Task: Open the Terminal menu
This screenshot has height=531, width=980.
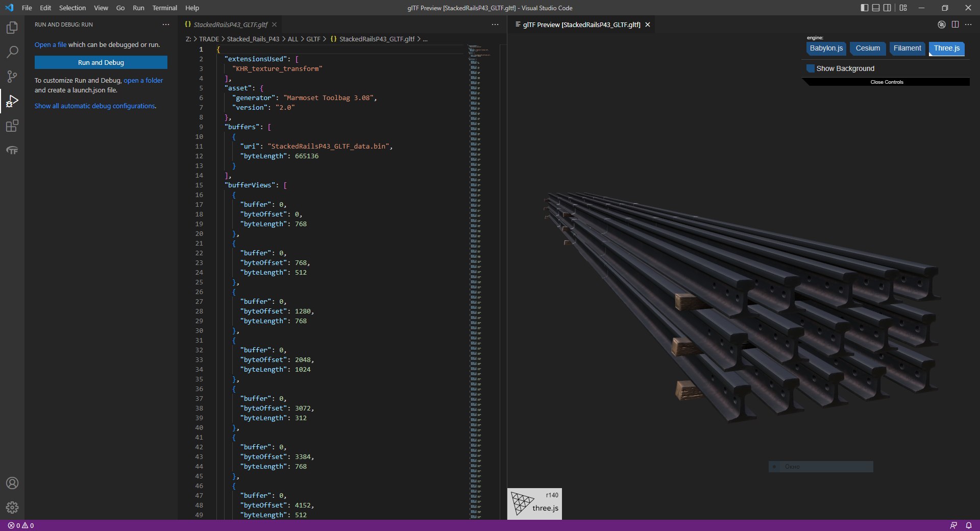Action: point(164,8)
